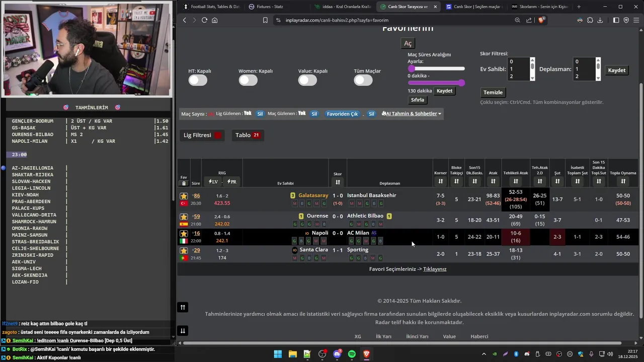Toggle the browser sidebar panel icon
This screenshot has height=362, width=644.
coord(616,20)
